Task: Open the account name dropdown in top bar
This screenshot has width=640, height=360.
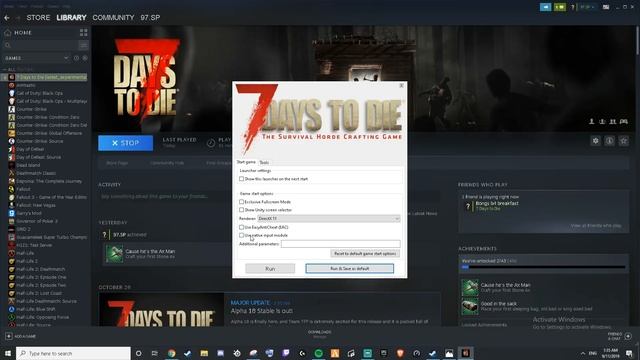Action: [587, 7]
